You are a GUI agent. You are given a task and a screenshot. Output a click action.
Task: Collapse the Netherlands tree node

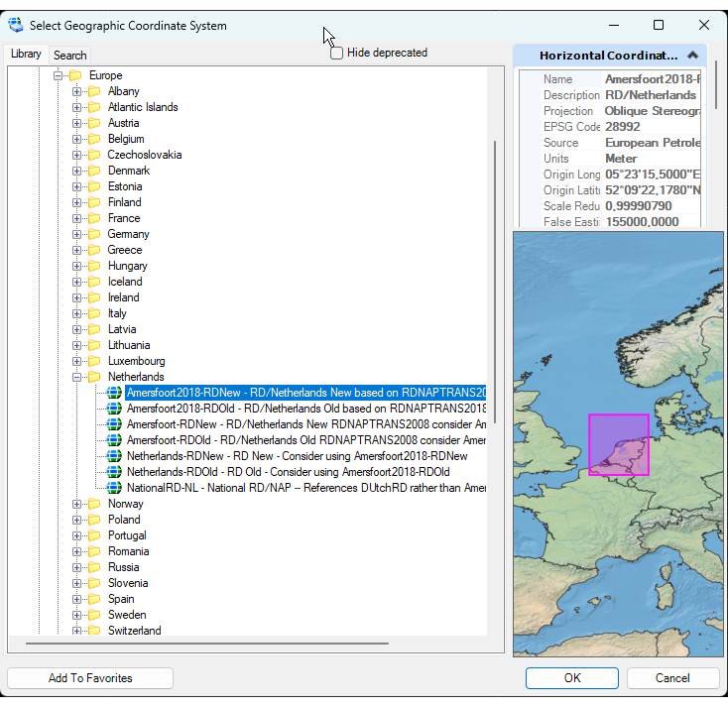click(76, 377)
